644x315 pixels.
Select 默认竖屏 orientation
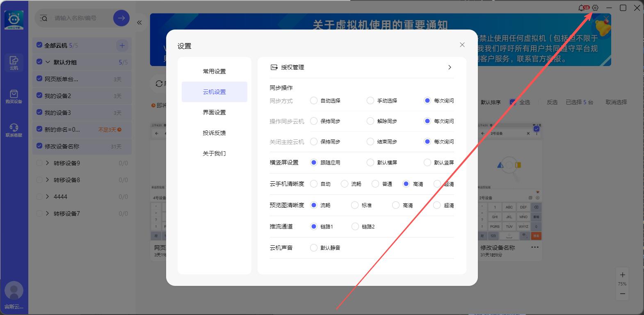[x=427, y=162]
